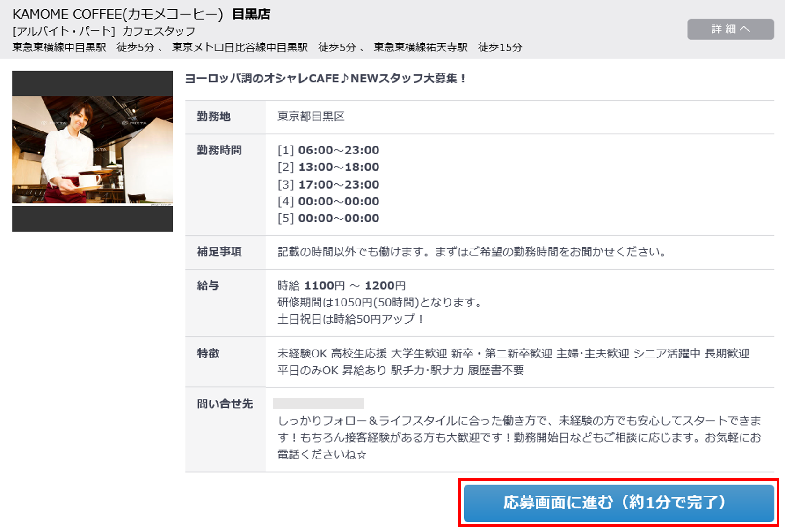785x532 pixels.
Task: Click the 高校生応援 feature tag
Action: (x=359, y=353)
